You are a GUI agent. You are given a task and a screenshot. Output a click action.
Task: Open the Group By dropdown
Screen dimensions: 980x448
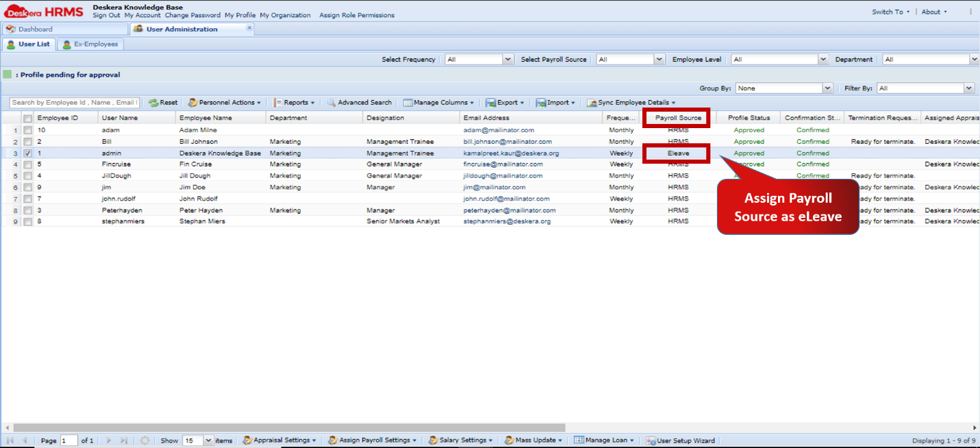tap(827, 88)
